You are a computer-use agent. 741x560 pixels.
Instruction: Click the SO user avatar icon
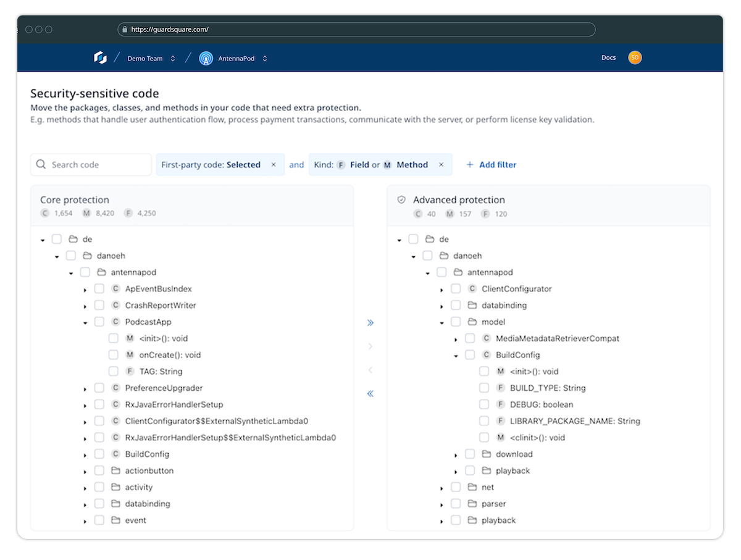(635, 57)
